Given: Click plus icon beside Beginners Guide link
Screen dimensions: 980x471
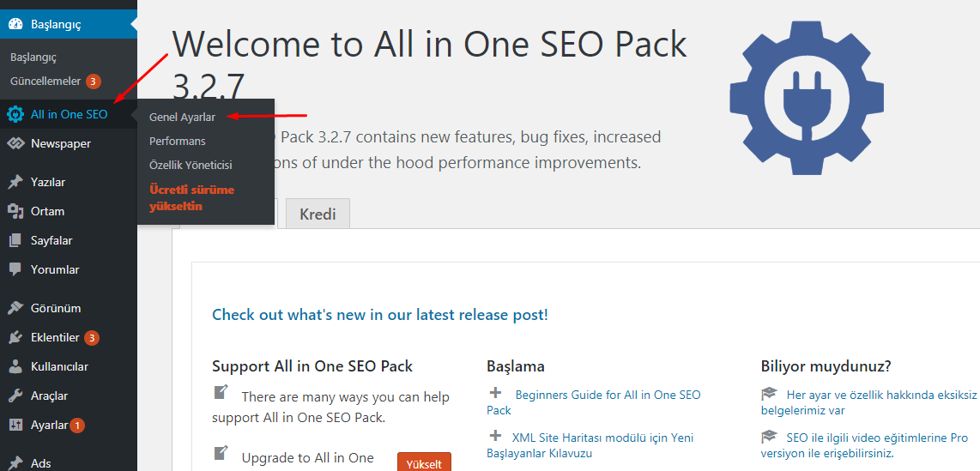Looking at the screenshot, I should (495, 393).
